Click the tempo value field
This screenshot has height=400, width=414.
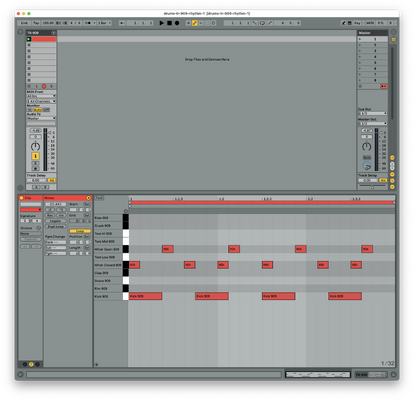pyautogui.click(x=48, y=23)
